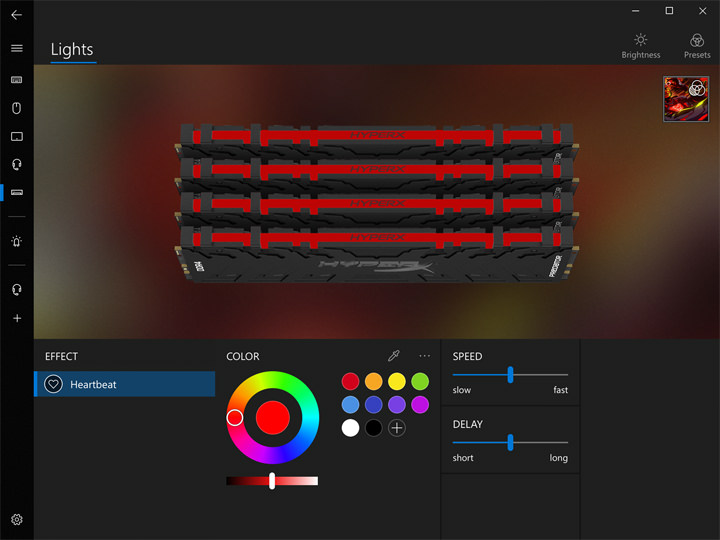Select the keyboard device in sidebar
This screenshot has height=540, width=720.
click(17, 79)
